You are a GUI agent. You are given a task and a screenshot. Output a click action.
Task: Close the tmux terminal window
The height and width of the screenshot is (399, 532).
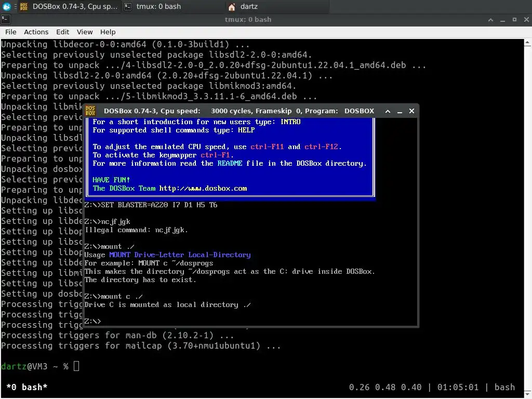pyautogui.click(x=526, y=20)
